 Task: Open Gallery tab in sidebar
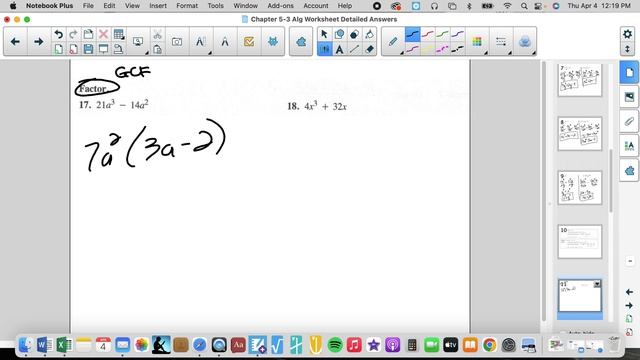point(629,97)
